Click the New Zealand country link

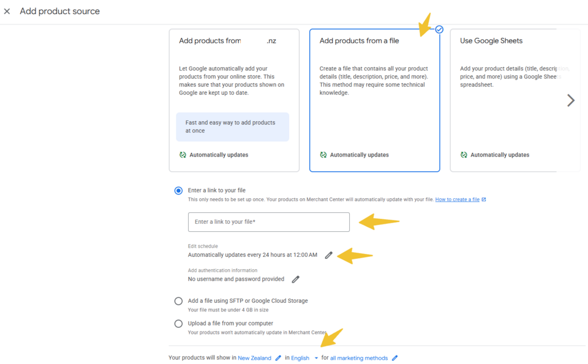(x=254, y=358)
